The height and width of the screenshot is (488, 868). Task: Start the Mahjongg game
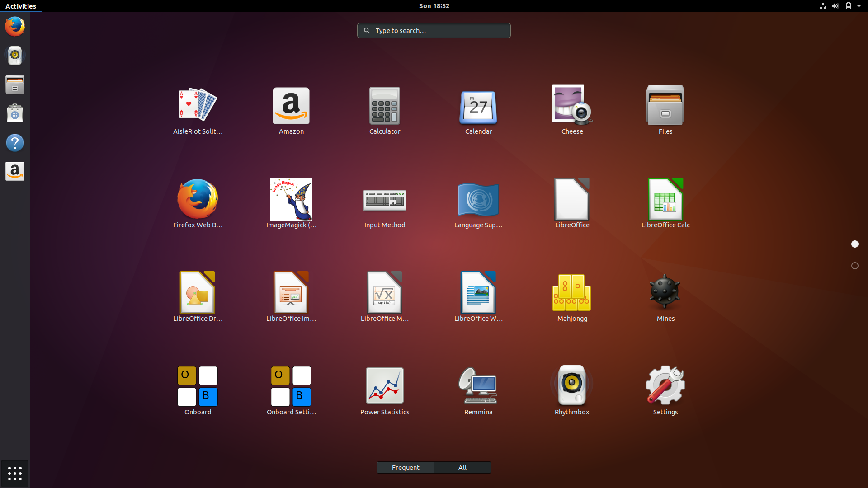click(x=571, y=293)
